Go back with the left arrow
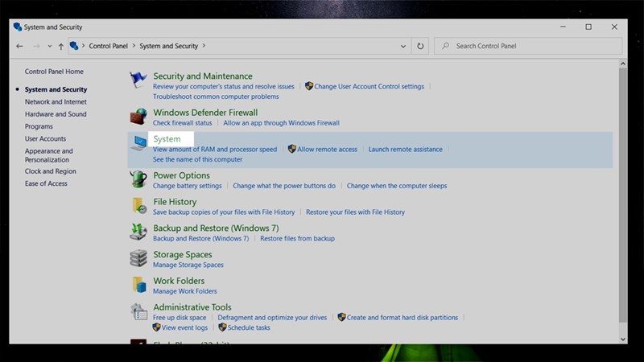This screenshot has height=362, width=644. [19, 46]
